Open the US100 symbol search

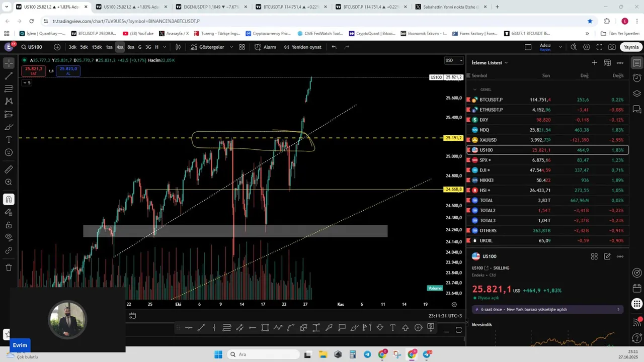(31, 47)
